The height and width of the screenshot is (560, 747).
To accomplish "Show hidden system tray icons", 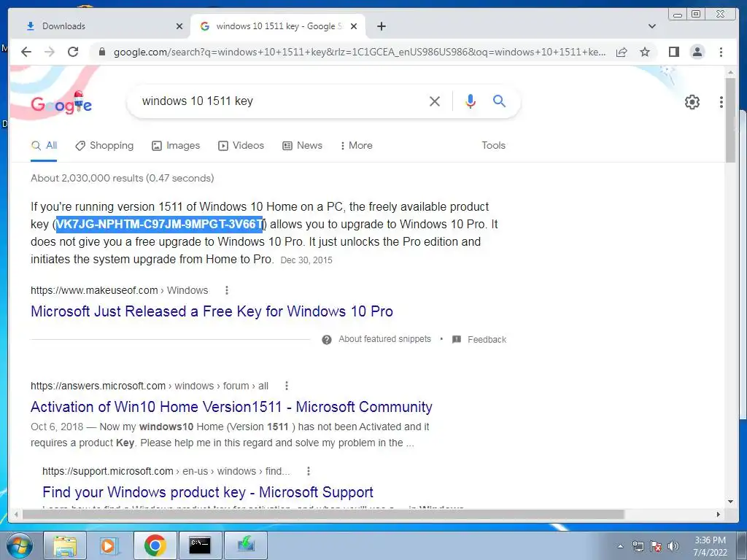I will pyautogui.click(x=620, y=546).
